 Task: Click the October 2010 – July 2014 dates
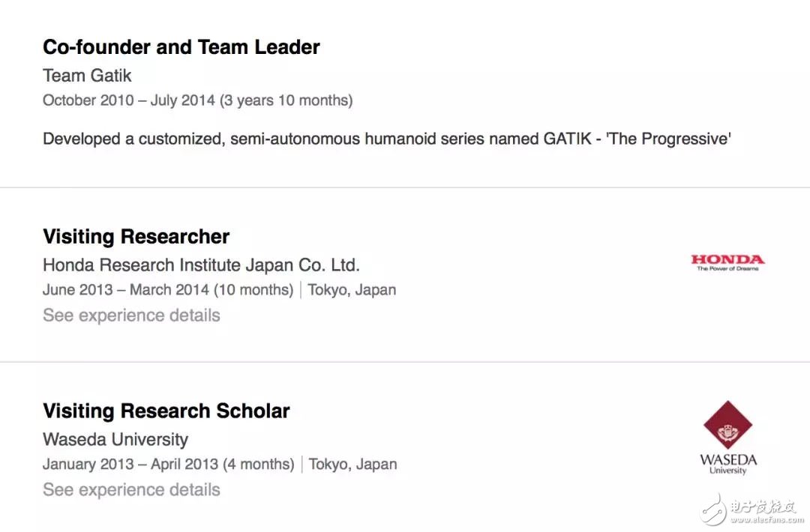pos(197,100)
